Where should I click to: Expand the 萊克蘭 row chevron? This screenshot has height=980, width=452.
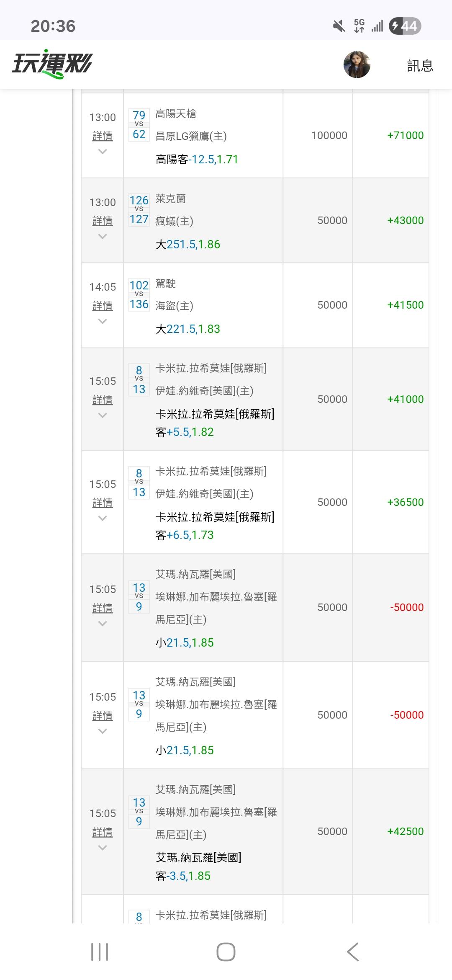click(x=103, y=237)
